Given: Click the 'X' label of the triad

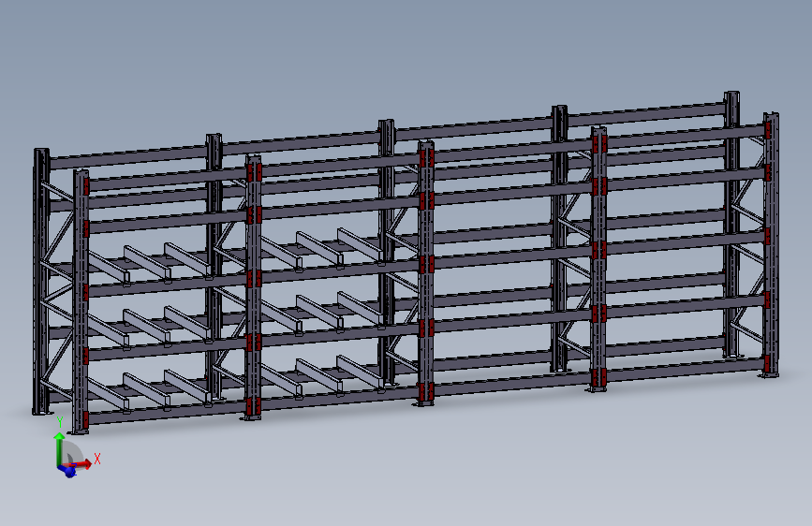Looking at the screenshot, I should tap(96, 460).
